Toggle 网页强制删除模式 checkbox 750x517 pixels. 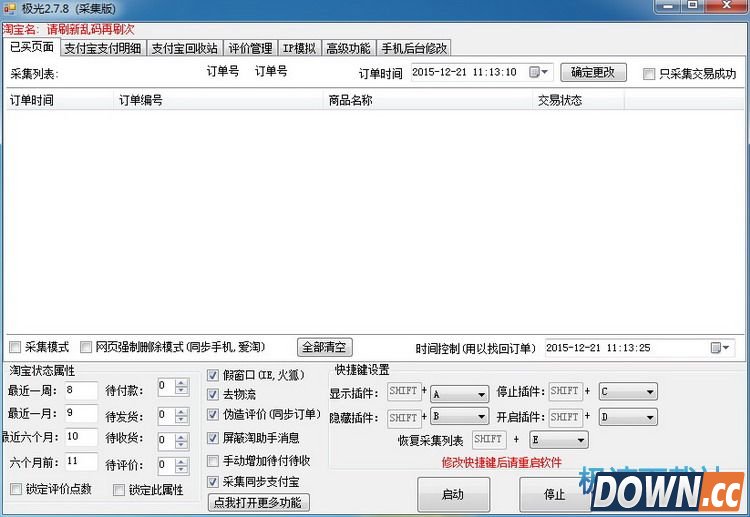pyautogui.click(x=86, y=347)
